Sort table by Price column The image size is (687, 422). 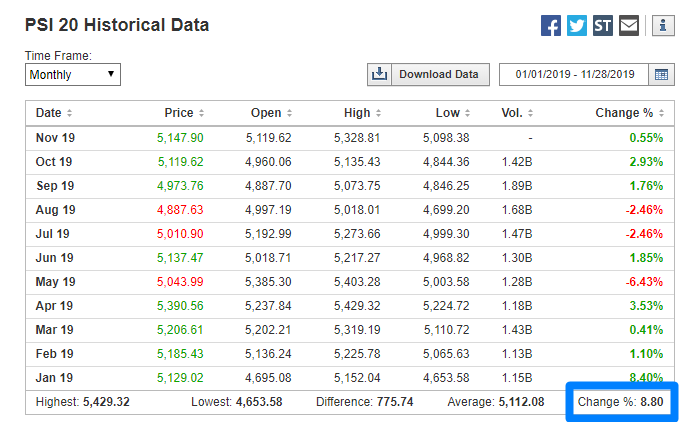coord(184,113)
